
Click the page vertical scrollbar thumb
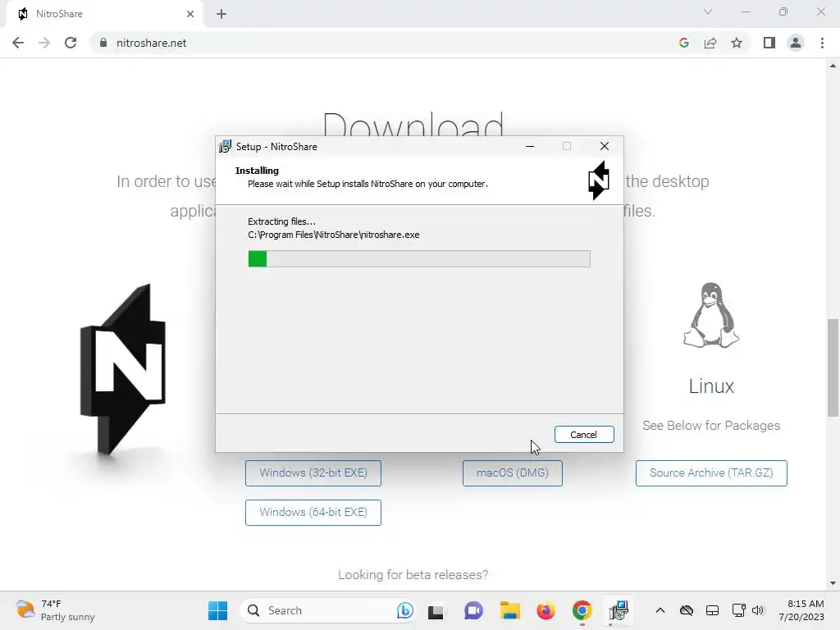833,367
